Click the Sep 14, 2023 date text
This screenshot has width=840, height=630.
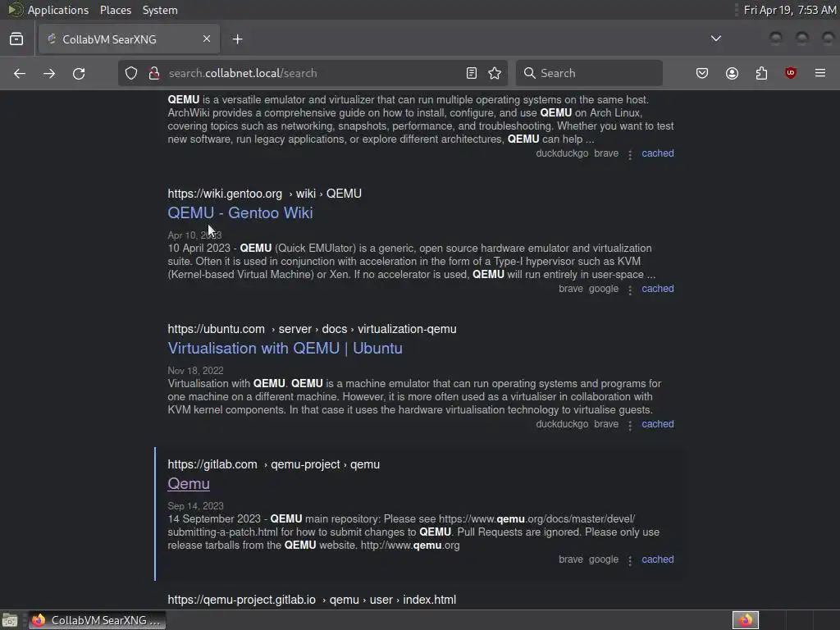point(195,506)
